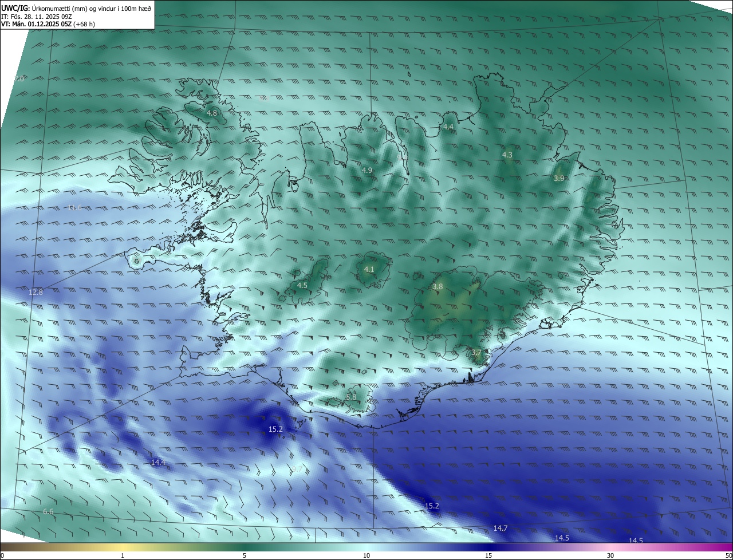Select the 4.1 value label on the glacier

point(369,270)
